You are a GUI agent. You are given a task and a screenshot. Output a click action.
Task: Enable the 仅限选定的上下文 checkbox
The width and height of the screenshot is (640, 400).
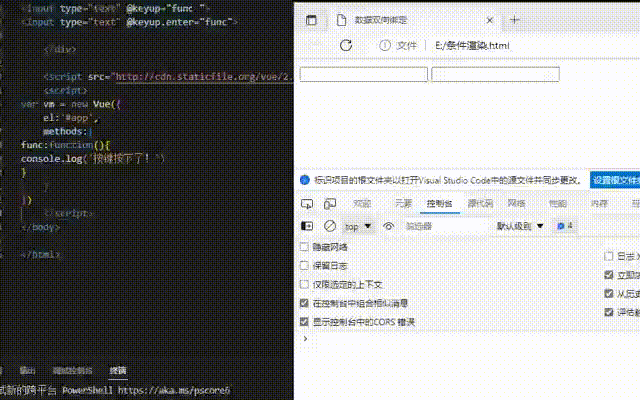tap(304, 284)
